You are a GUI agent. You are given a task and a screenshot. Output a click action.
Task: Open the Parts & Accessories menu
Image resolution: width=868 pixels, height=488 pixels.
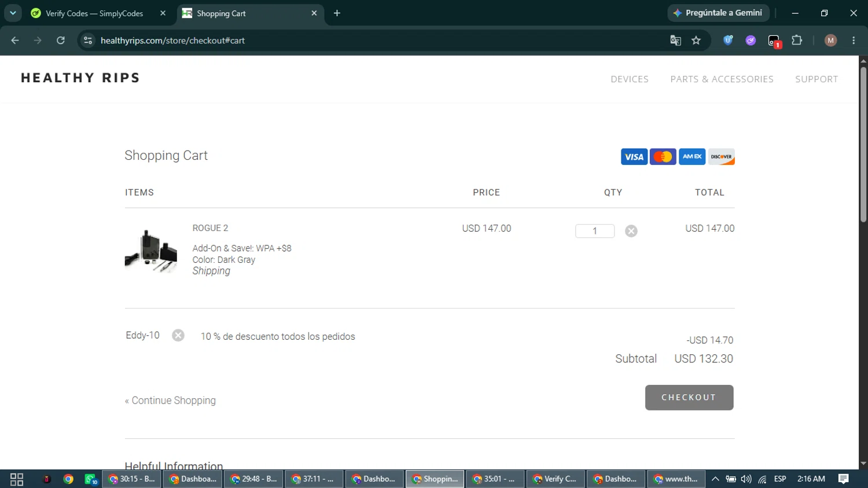coord(722,79)
